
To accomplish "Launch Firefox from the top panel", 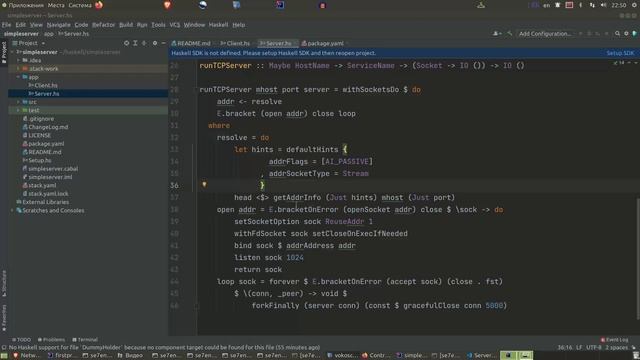I will pyautogui.click(x=99, y=5).
